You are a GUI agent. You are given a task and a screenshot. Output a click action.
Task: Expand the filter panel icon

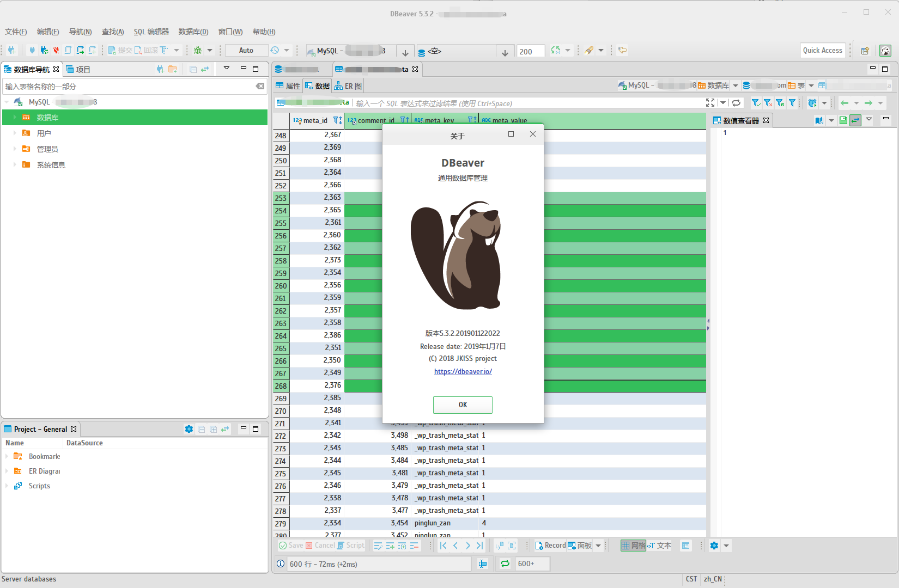710,102
